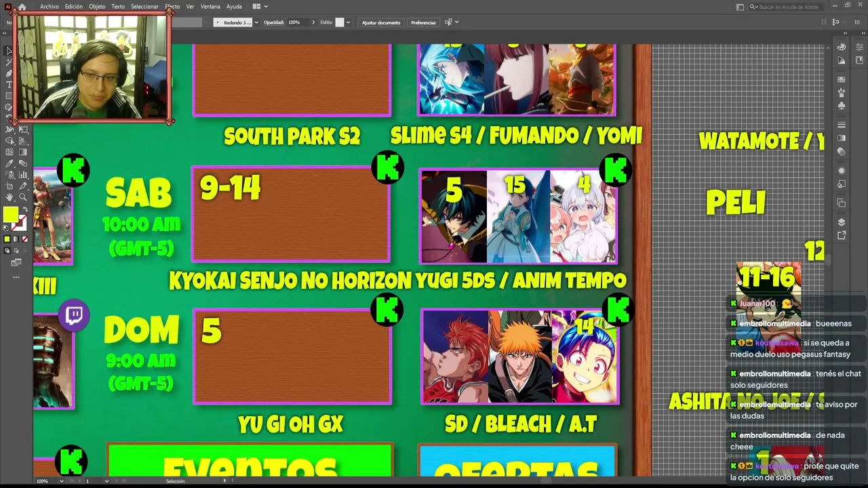Select the Blend tool

[22, 163]
